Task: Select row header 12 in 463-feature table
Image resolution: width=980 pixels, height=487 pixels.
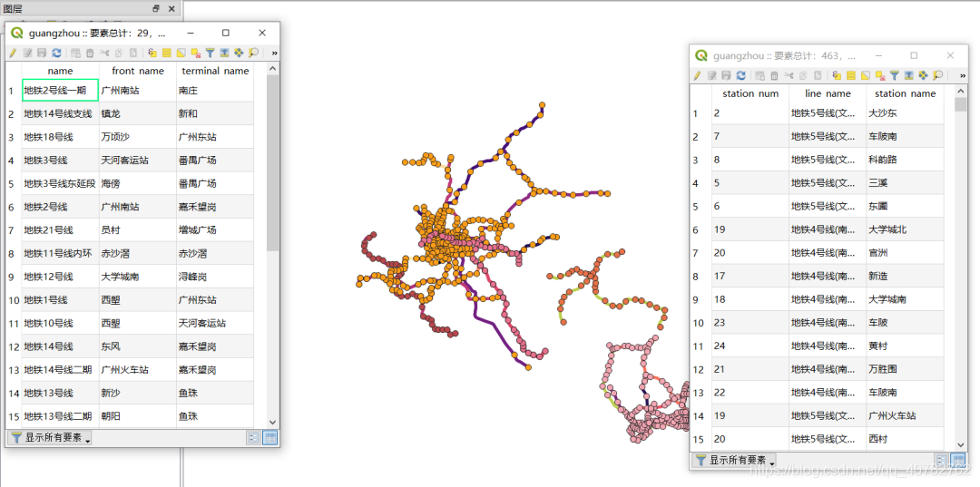Action: [x=699, y=369]
